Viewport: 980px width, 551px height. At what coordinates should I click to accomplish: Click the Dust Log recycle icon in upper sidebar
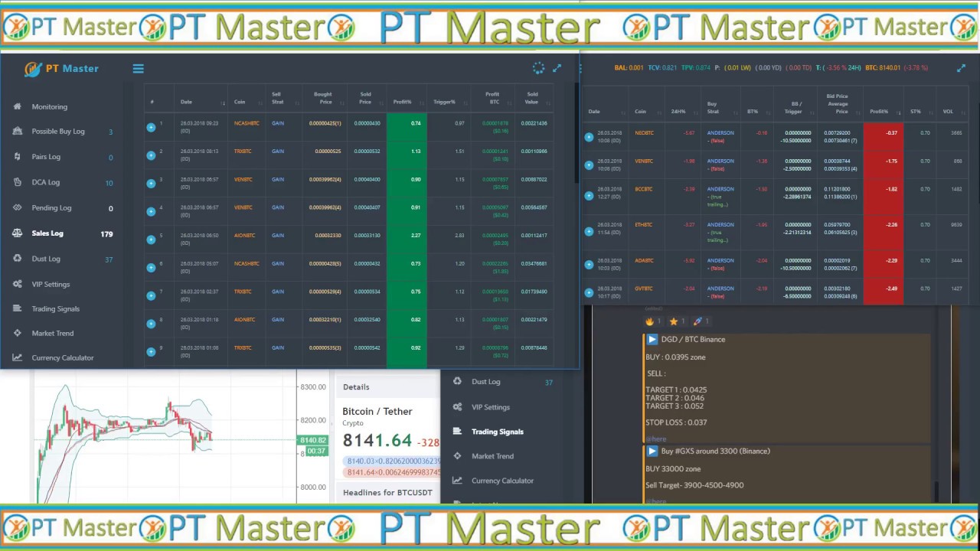(17, 259)
